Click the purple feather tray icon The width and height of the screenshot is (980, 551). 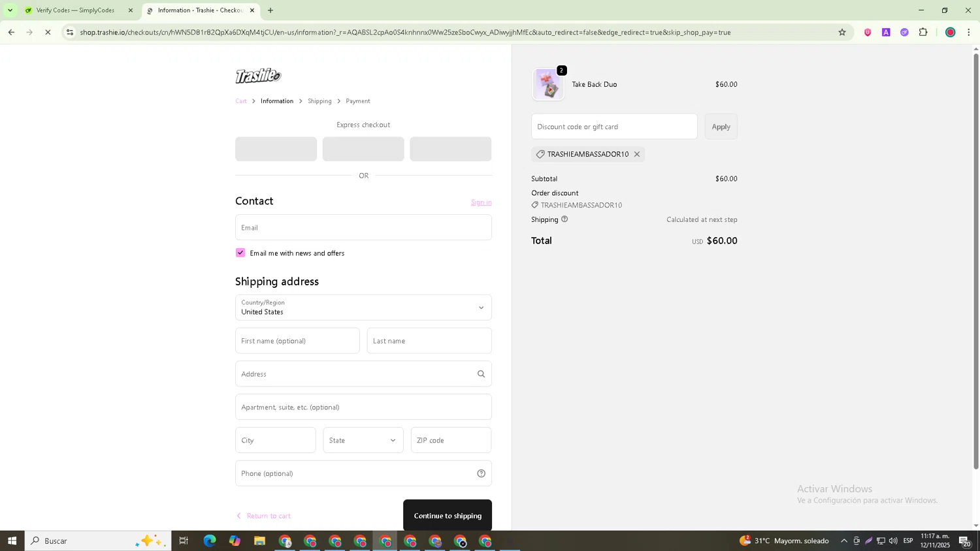(868, 541)
